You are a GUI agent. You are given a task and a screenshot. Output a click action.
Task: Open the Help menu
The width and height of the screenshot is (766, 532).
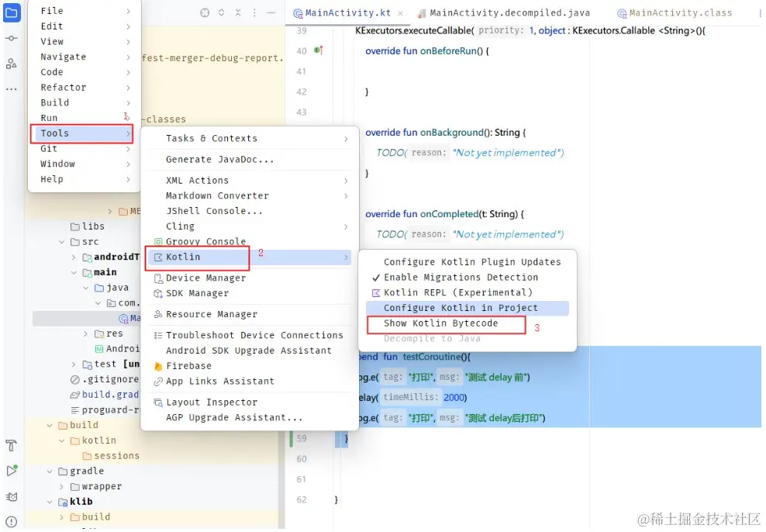point(85,179)
